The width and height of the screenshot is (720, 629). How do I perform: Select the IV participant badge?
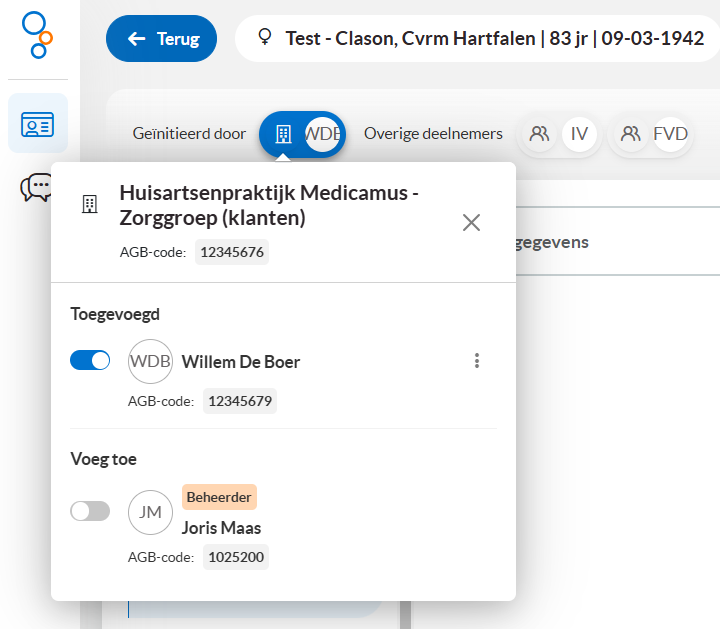(579, 134)
